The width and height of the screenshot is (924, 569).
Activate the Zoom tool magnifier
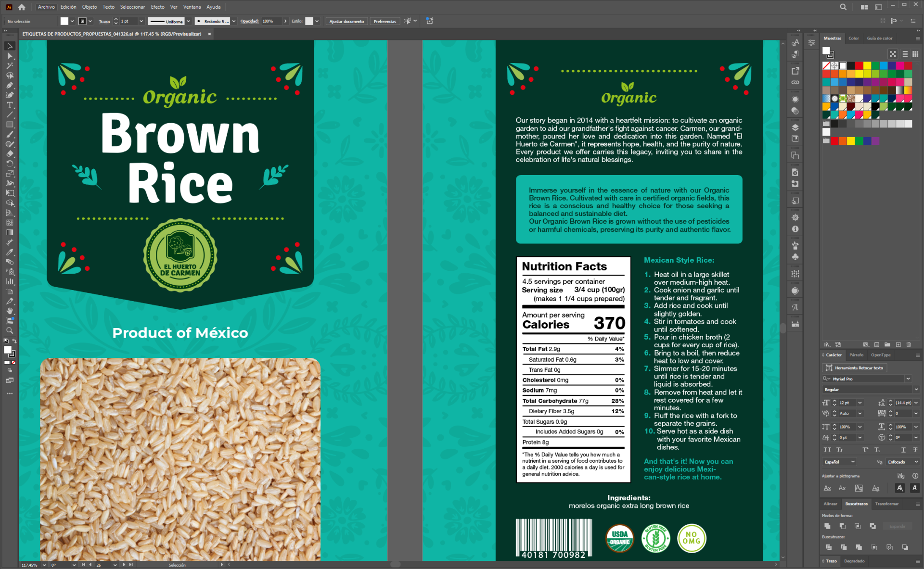click(10, 330)
